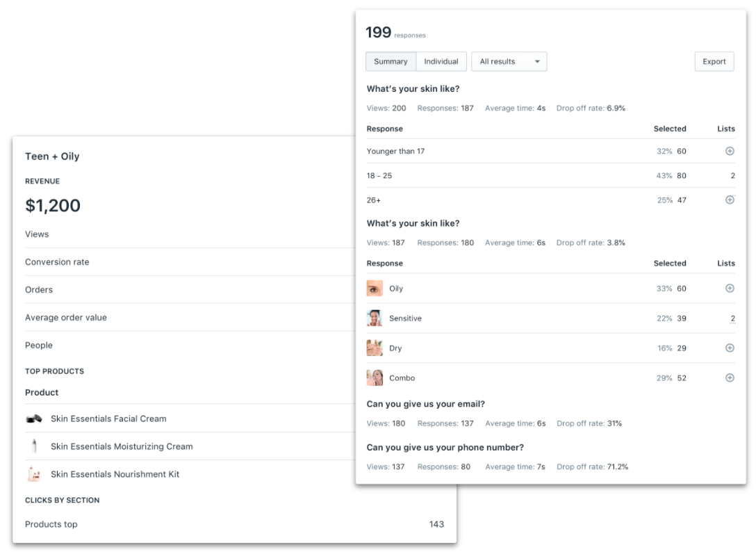756x552 pixels.
Task: Select the 18 - 25 response row
Action: (550, 176)
